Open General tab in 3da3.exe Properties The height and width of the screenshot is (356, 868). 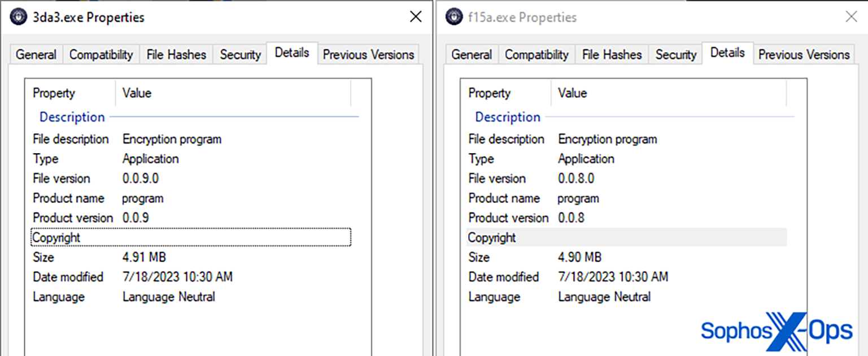tap(36, 55)
